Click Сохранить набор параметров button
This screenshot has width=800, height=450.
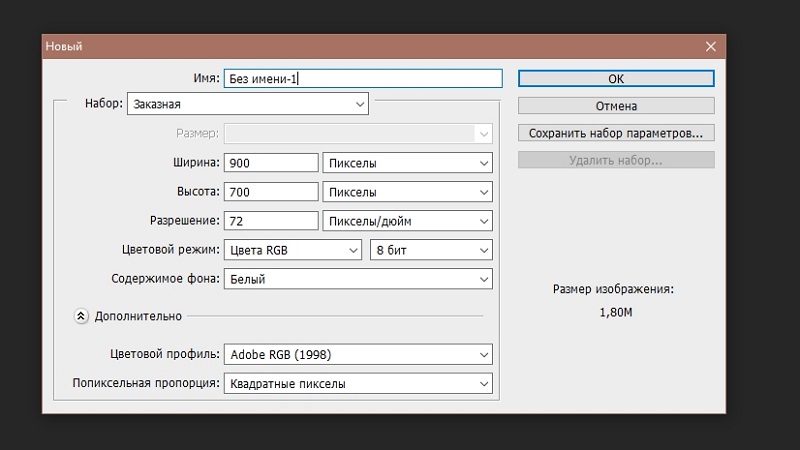[x=616, y=132]
